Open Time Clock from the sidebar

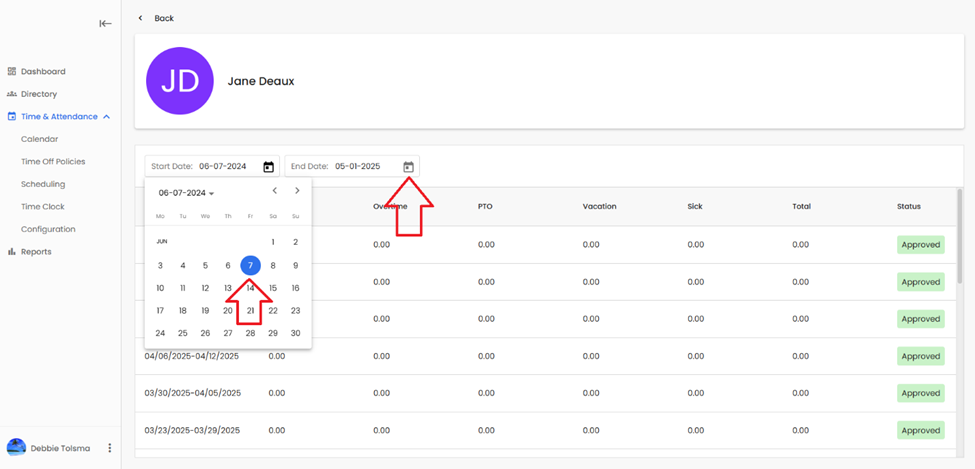tap(43, 207)
